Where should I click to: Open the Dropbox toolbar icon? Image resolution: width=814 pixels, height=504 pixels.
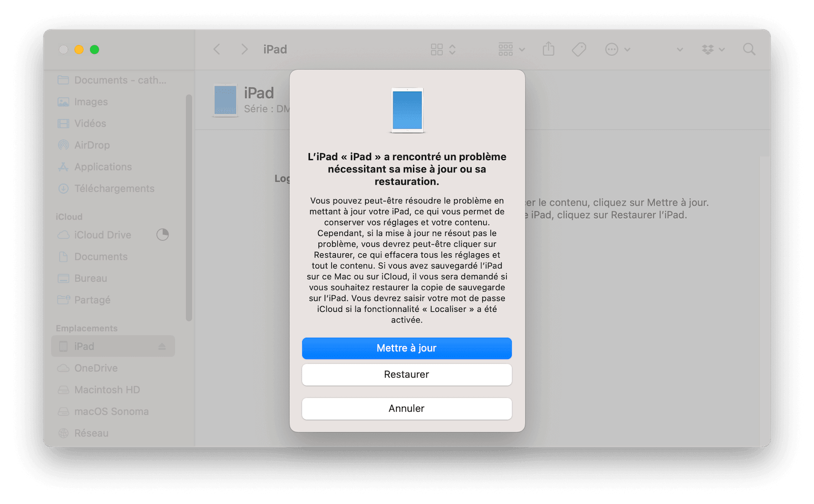point(708,49)
